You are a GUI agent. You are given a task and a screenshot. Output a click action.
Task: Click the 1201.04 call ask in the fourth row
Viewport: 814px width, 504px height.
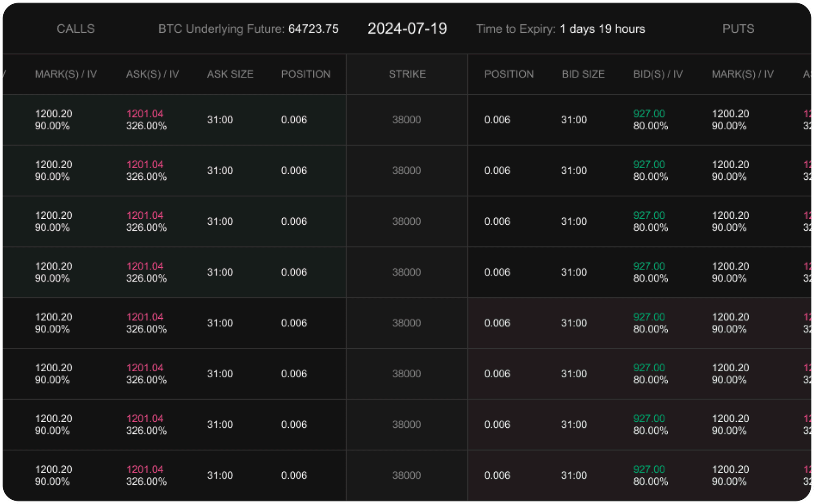pos(145,266)
